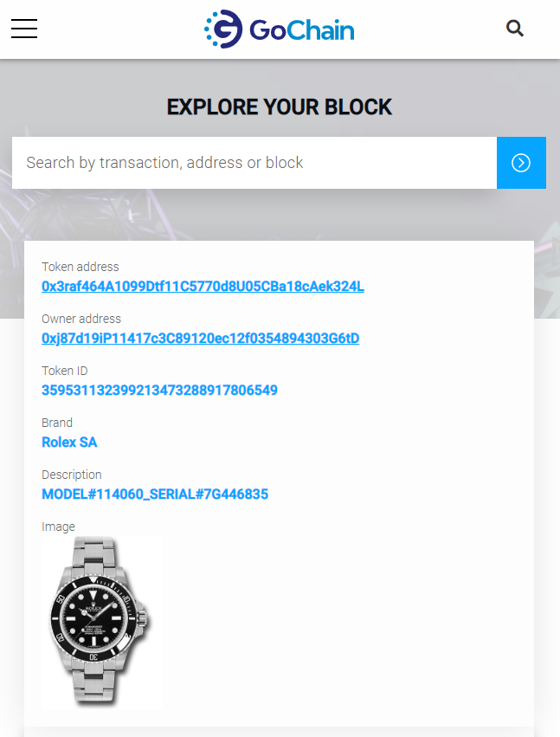
Task: Click the Token ID number value
Action: pos(159,390)
